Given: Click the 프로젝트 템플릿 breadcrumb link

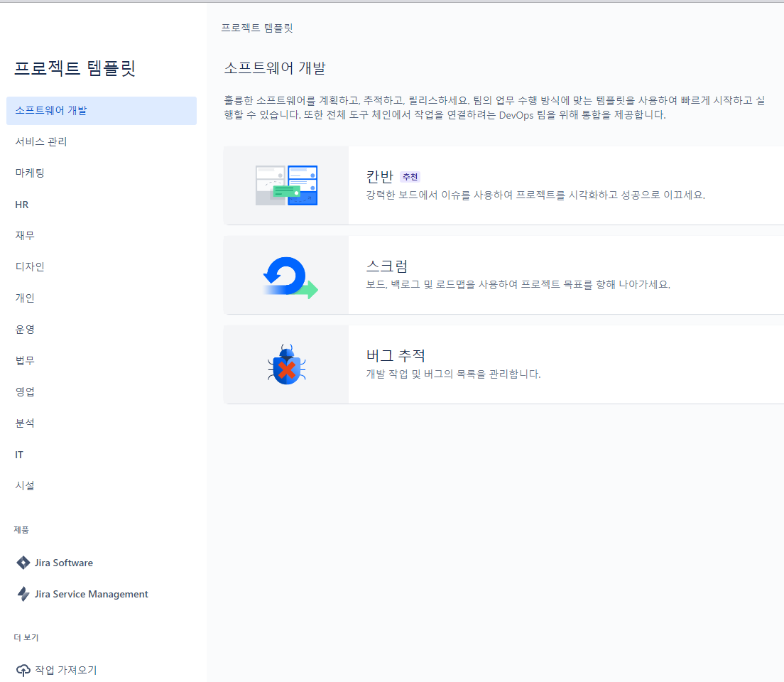Looking at the screenshot, I should click(x=256, y=28).
